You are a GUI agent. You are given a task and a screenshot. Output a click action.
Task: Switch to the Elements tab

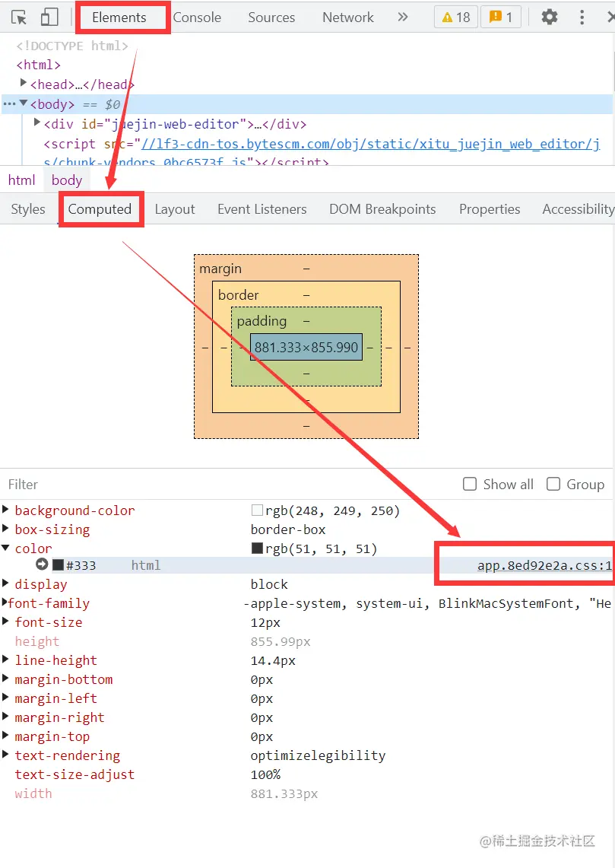click(x=119, y=17)
